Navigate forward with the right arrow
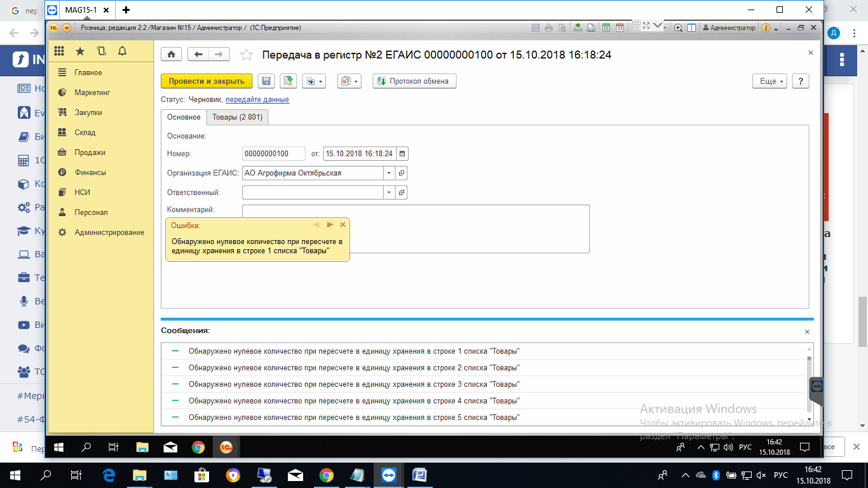Viewport: 868px width, 488px height. tap(219, 55)
